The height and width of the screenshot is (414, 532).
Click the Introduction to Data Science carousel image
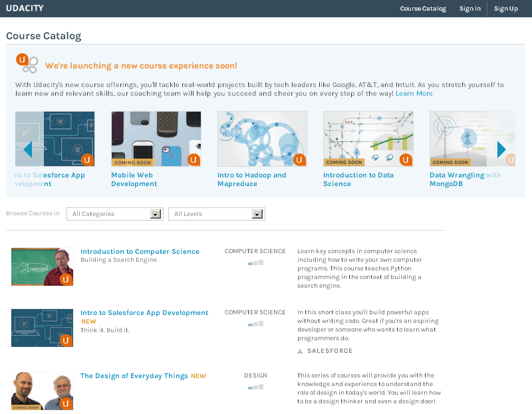(x=368, y=139)
